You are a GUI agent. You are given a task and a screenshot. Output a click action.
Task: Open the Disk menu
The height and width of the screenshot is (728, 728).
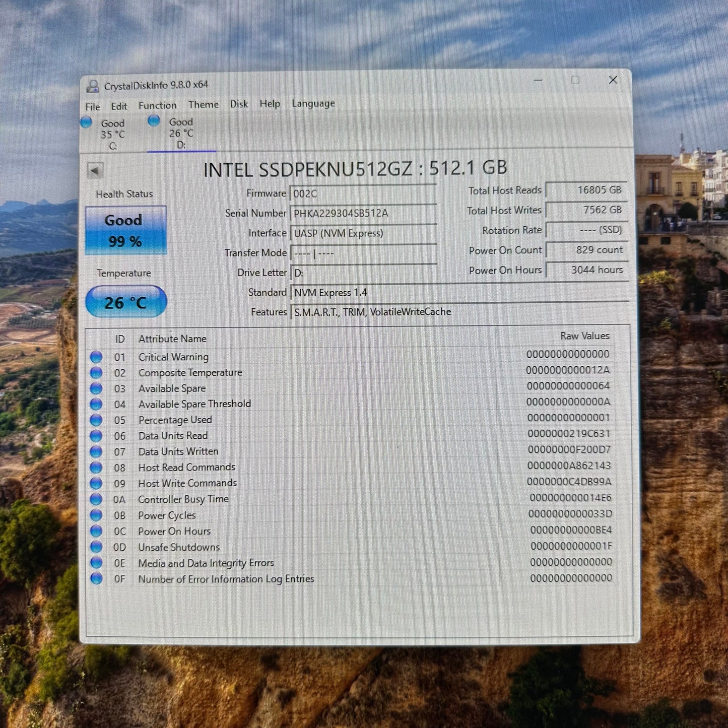click(239, 104)
